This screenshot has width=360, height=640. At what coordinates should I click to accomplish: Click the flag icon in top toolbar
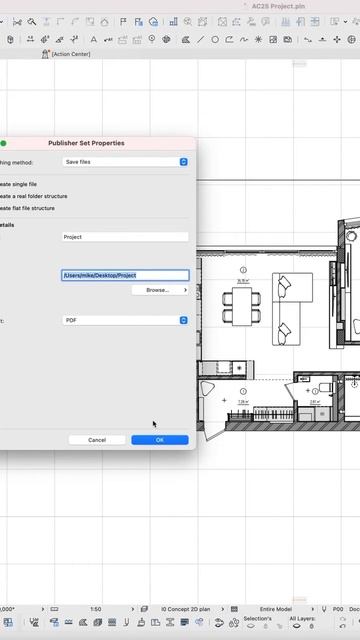(123, 22)
